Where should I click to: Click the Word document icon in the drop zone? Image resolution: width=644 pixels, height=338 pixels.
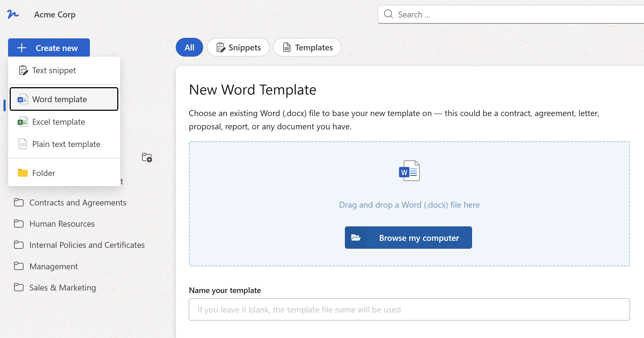pyautogui.click(x=409, y=171)
